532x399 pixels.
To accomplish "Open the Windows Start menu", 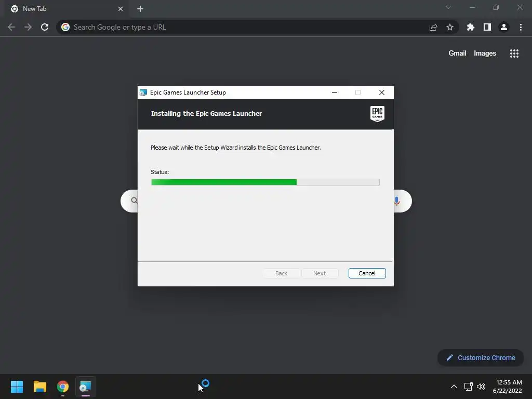I will [x=17, y=387].
